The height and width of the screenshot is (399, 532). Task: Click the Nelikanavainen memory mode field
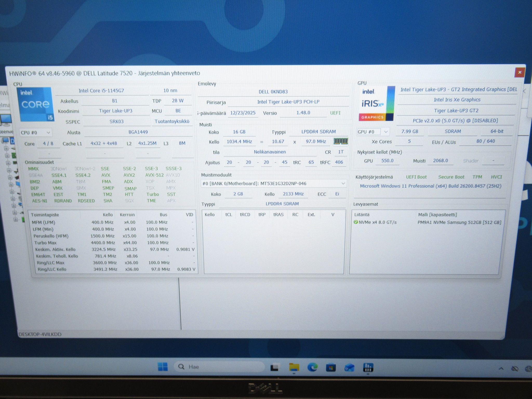coord(270,152)
